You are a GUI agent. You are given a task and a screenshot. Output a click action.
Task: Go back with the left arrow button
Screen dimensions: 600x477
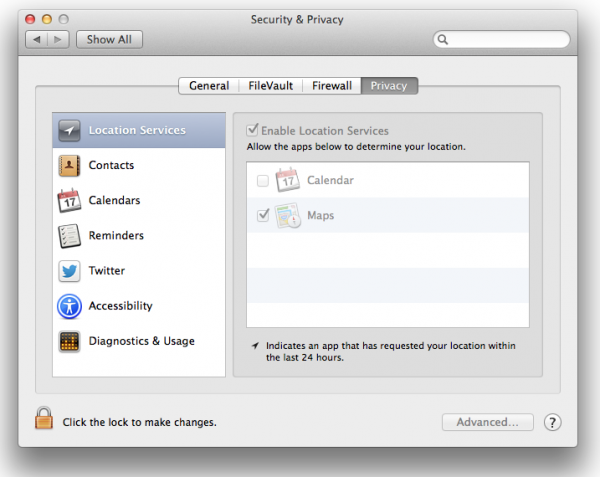tap(37, 39)
